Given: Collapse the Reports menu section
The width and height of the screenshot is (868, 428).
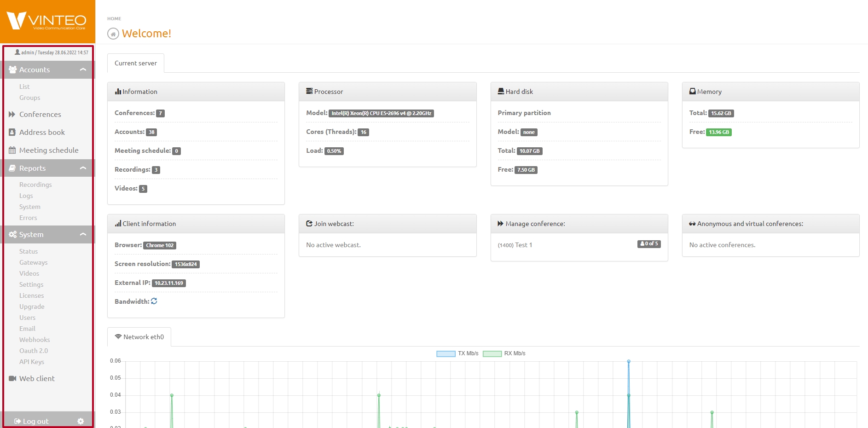Looking at the screenshot, I should tap(83, 168).
